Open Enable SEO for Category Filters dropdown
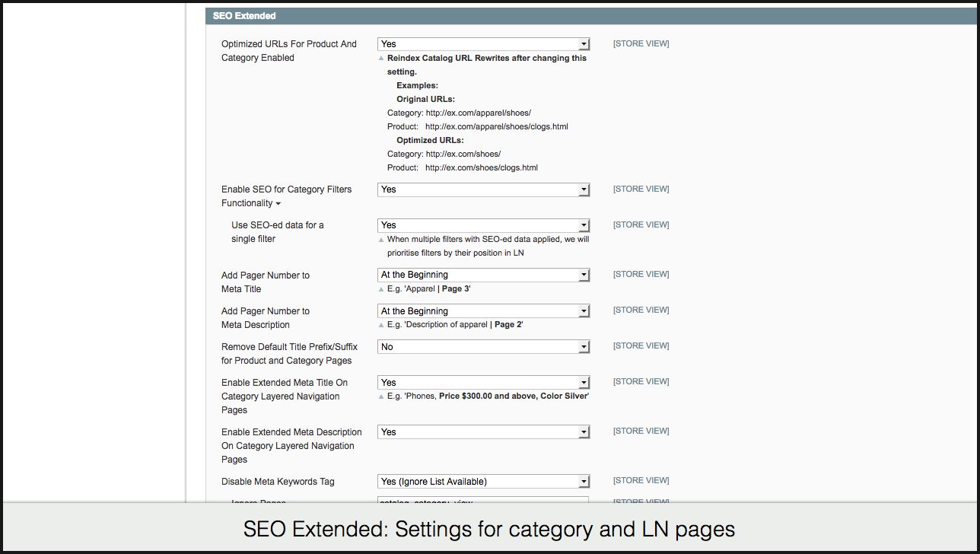The image size is (980, 554). pyautogui.click(x=483, y=189)
